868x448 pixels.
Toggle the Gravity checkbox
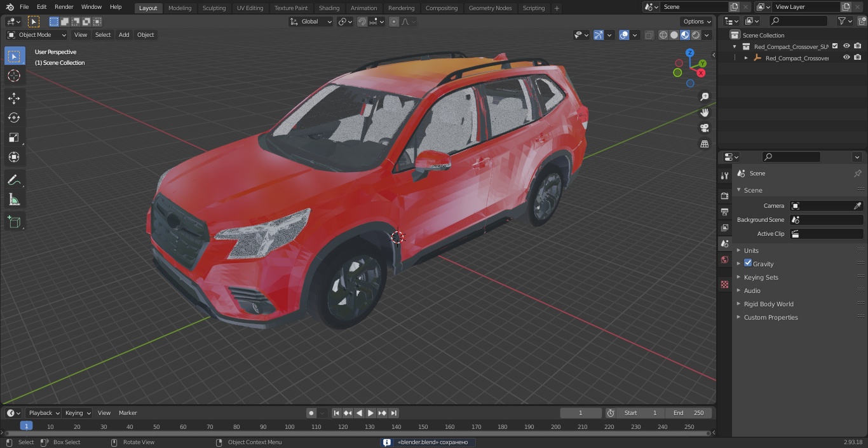coord(748,263)
